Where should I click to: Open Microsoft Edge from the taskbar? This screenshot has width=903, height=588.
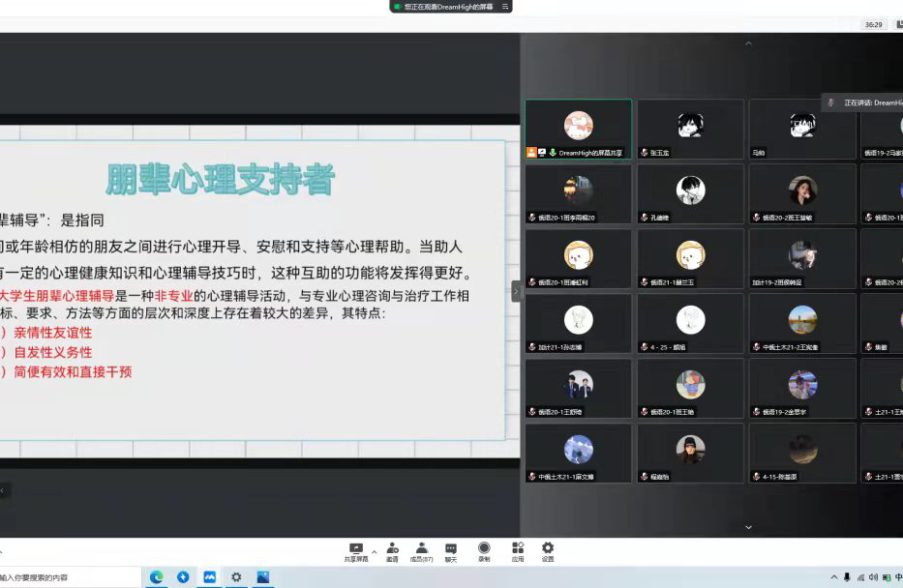(156, 577)
